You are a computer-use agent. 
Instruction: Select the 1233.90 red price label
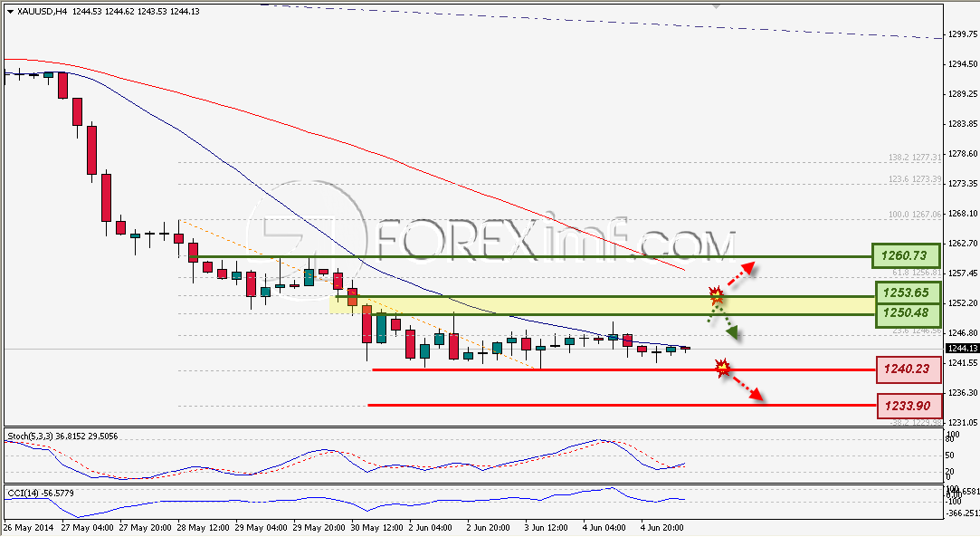909,406
